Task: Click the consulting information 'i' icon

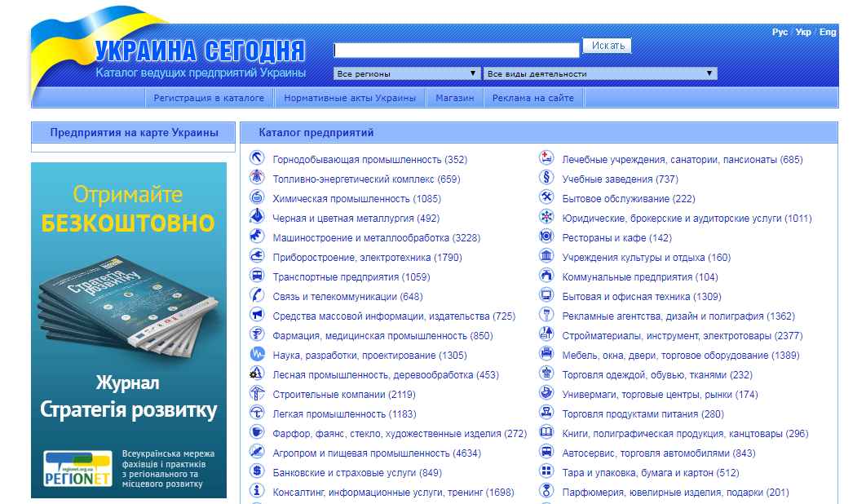Action: coord(257,491)
